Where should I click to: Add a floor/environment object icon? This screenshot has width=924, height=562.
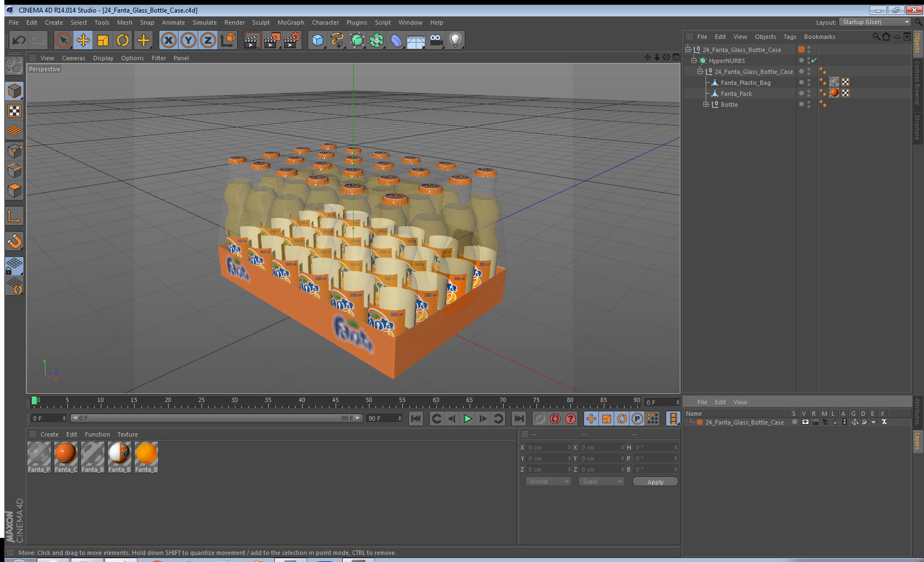click(416, 40)
